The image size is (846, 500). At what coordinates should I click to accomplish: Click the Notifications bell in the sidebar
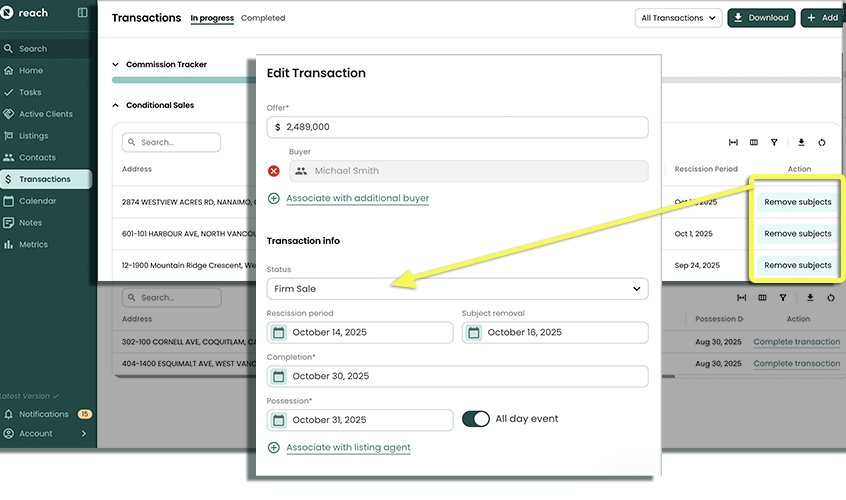[10, 414]
